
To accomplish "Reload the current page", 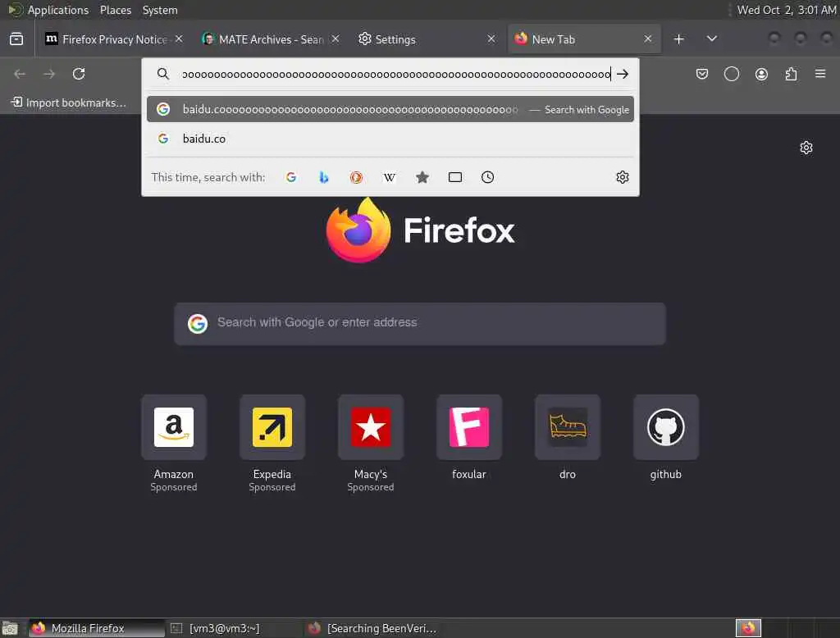I will click(79, 74).
